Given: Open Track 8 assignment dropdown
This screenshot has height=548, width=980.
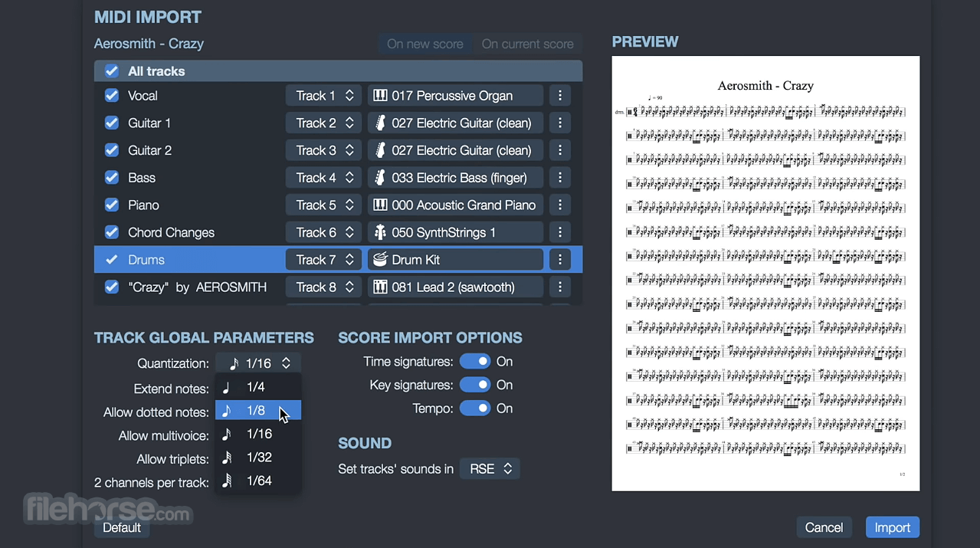Looking at the screenshot, I should pos(324,287).
